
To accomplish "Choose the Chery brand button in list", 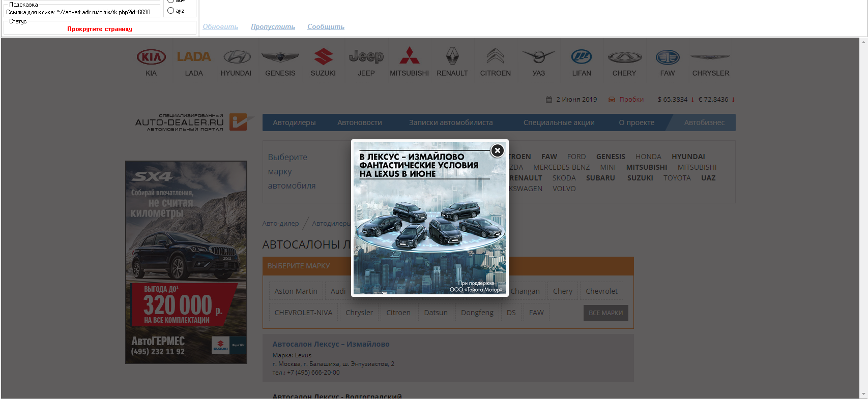I will click(563, 291).
